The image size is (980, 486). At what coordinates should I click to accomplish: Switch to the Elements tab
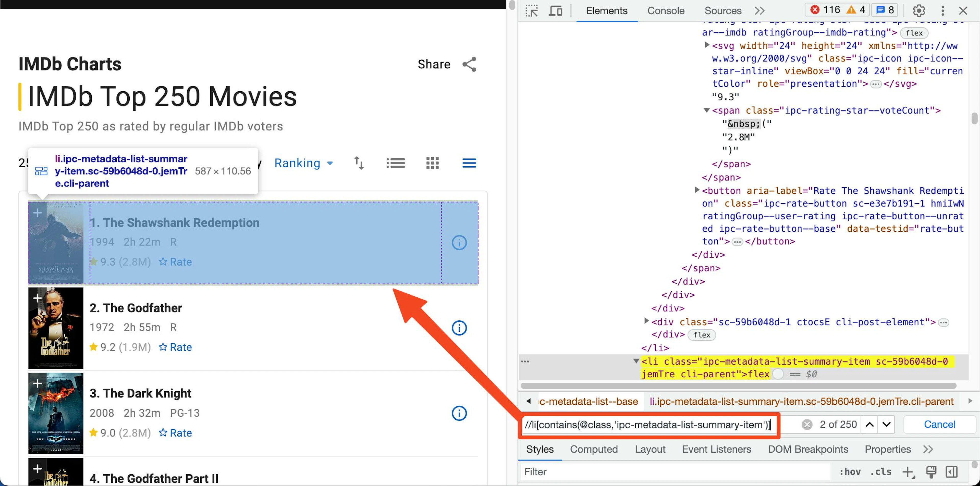click(606, 11)
